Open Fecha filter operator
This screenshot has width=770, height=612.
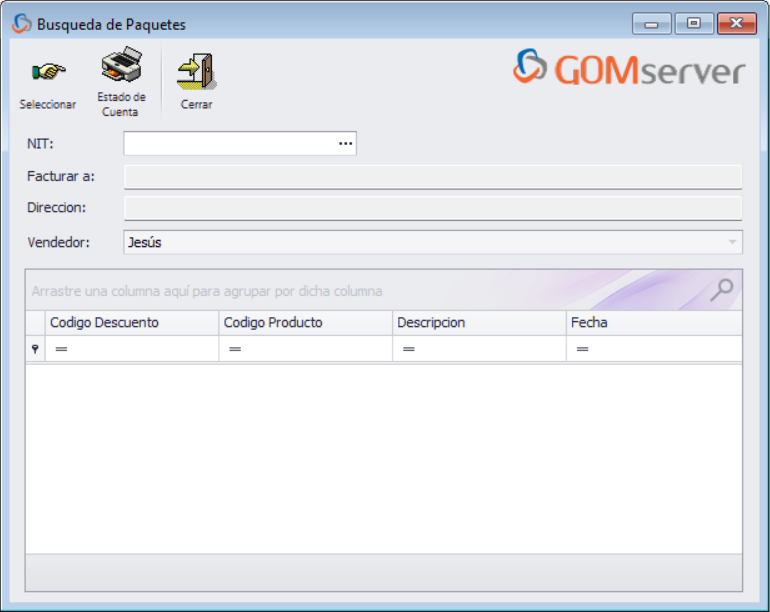pyautogui.click(x=582, y=349)
